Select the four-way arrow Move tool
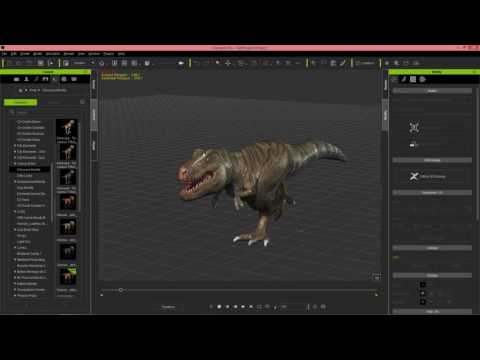Screen dimensions: 480x360 pyautogui.click(x=228, y=63)
